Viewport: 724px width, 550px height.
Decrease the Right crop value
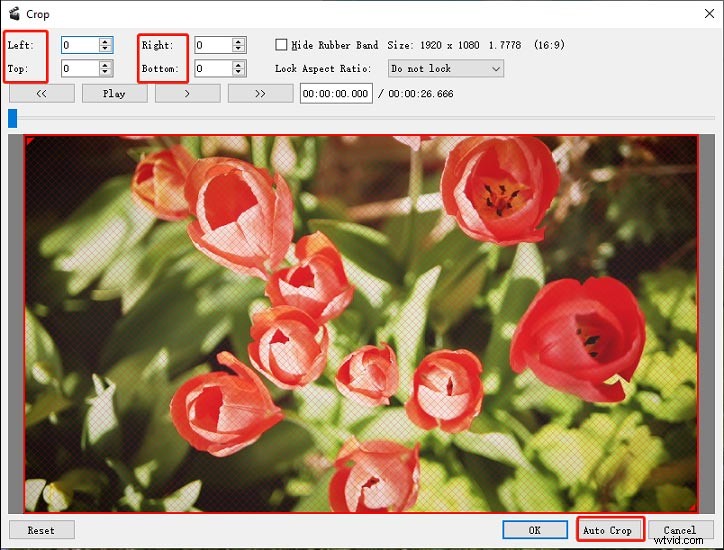point(238,48)
